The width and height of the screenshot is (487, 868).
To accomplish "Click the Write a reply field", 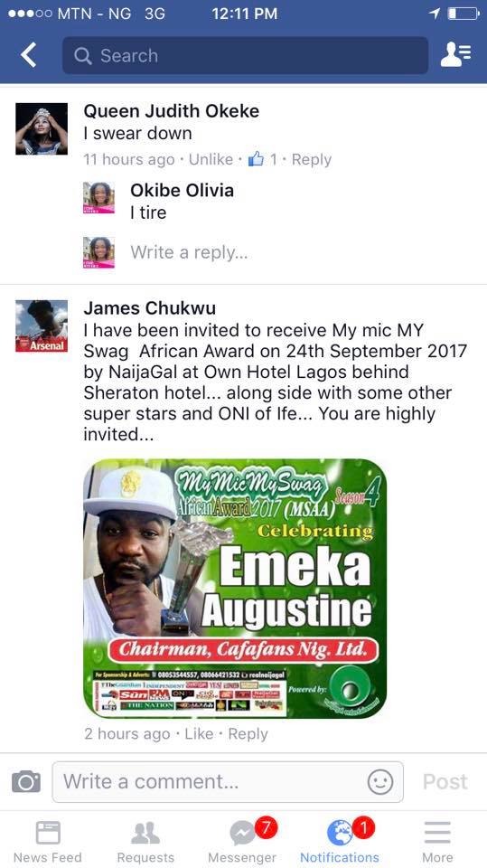I will (189, 252).
